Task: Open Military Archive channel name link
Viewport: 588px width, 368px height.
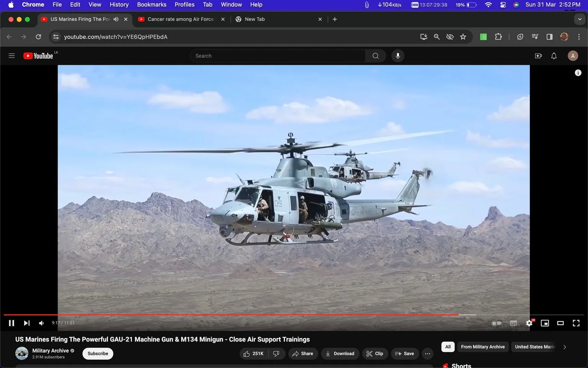Action: (51, 351)
